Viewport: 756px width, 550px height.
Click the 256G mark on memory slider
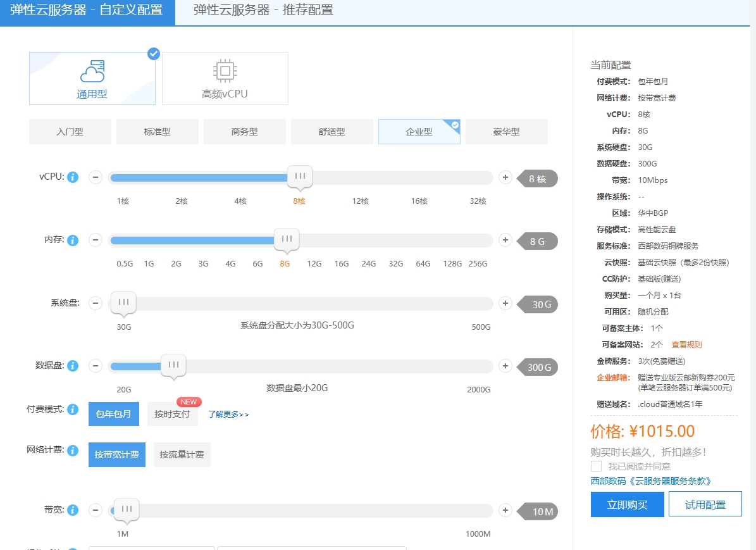pos(478,264)
